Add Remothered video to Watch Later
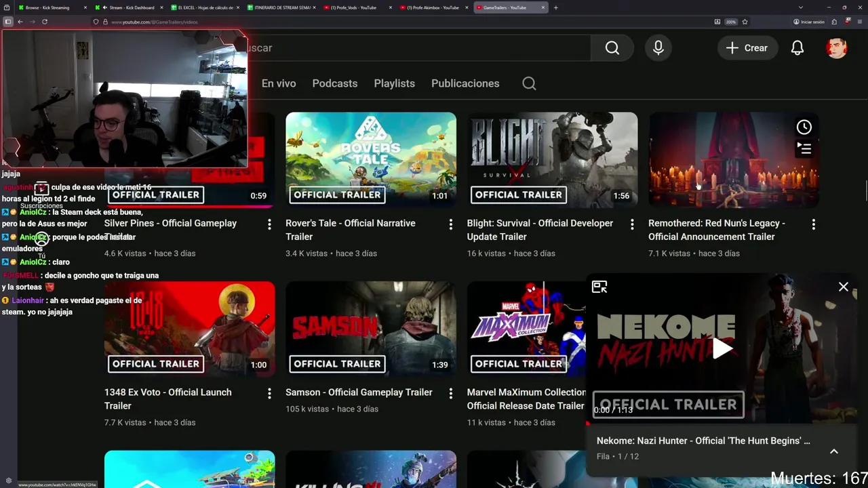 click(x=804, y=127)
